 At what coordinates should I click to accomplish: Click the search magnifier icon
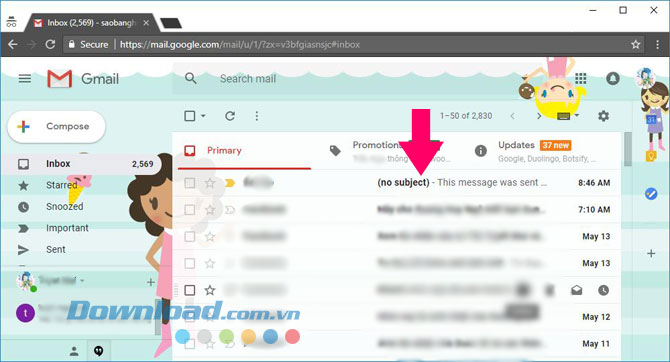(191, 78)
